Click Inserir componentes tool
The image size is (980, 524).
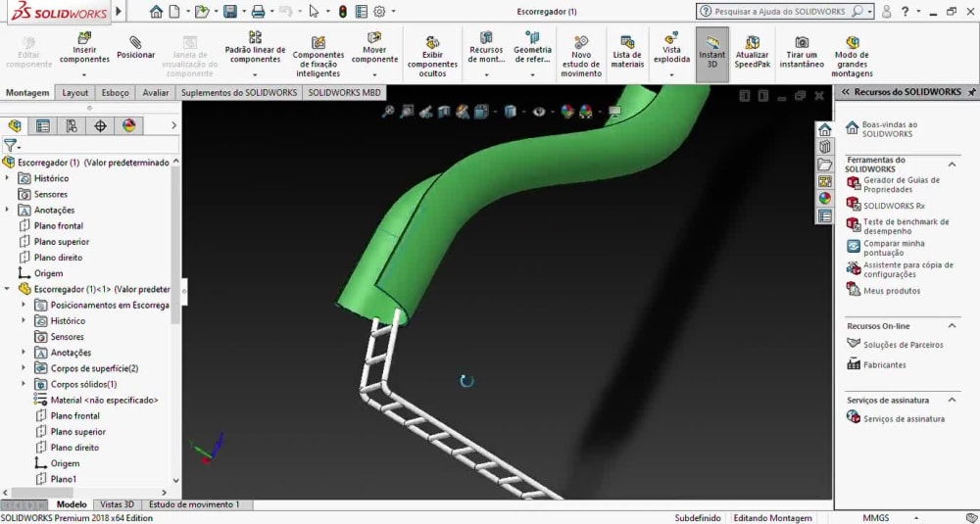tap(84, 48)
